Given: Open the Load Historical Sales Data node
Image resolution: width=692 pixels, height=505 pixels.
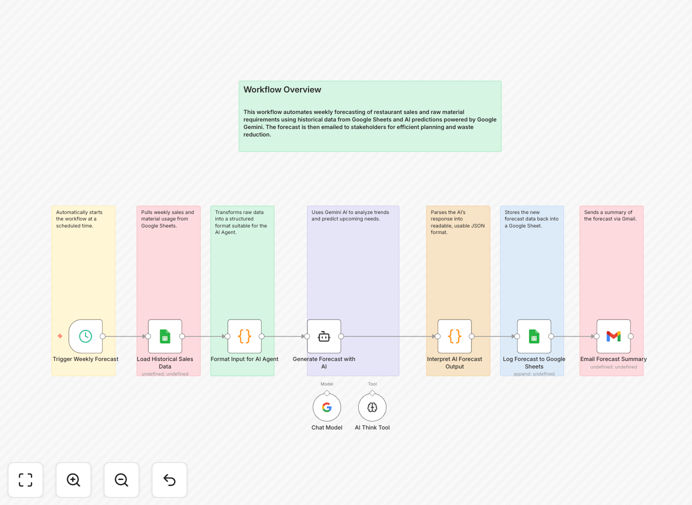Looking at the screenshot, I should click(x=165, y=336).
